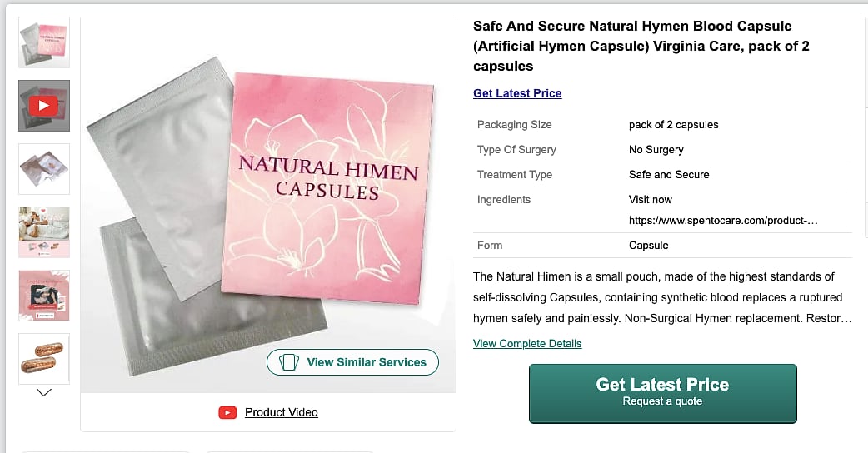Expand View Complete Details
The width and height of the screenshot is (868, 453).
[x=527, y=343]
